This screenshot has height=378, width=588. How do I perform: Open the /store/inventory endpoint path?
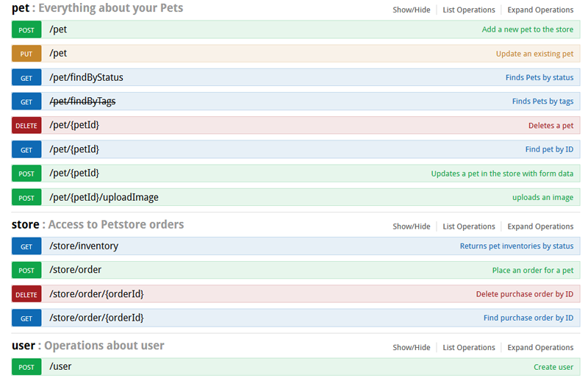click(x=84, y=246)
